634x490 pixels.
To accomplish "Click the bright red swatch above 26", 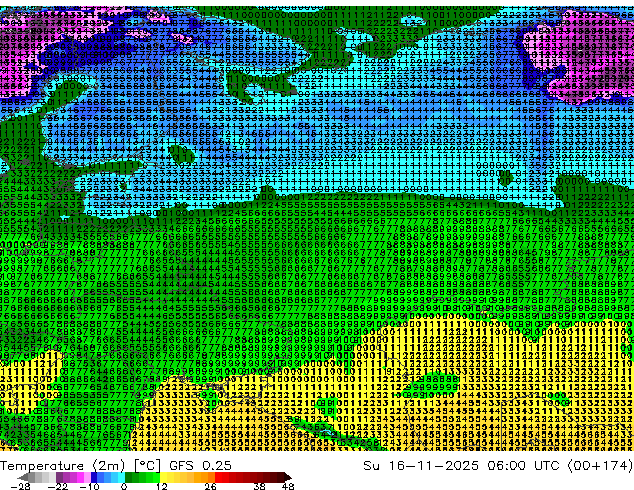I will pos(218,477).
